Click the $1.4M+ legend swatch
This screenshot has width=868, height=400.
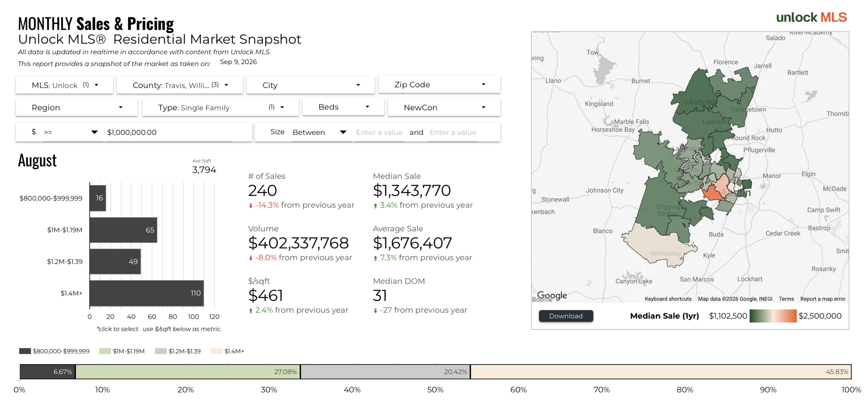[x=216, y=351]
